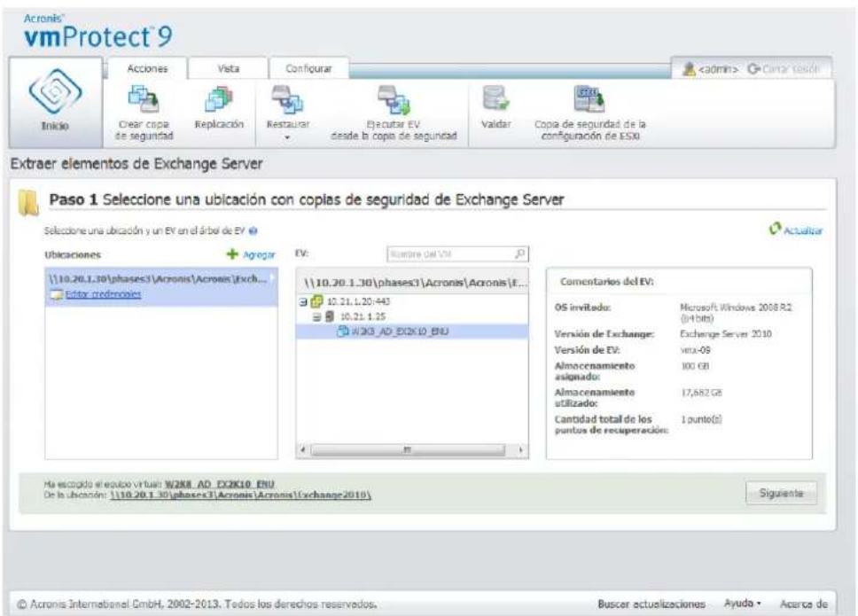858x616 pixels.
Task: Click the help icon next to árbol de EV
Action: pyautogui.click(x=253, y=230)
